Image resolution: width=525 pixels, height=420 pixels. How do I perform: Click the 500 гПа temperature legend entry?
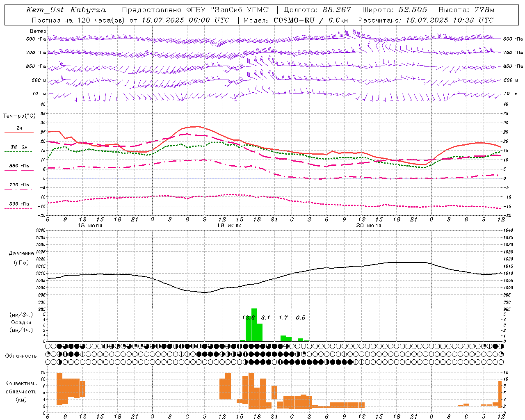click(x=19, y=204)
